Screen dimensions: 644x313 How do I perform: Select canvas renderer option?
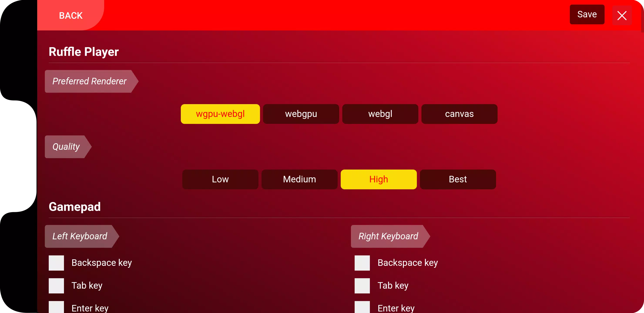(459, 114)
